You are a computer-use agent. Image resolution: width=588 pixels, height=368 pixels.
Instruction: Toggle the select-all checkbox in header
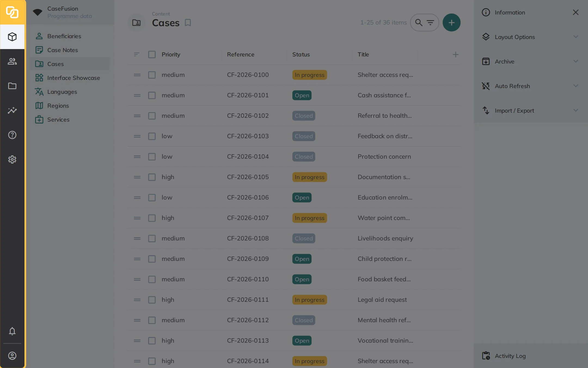152,55
